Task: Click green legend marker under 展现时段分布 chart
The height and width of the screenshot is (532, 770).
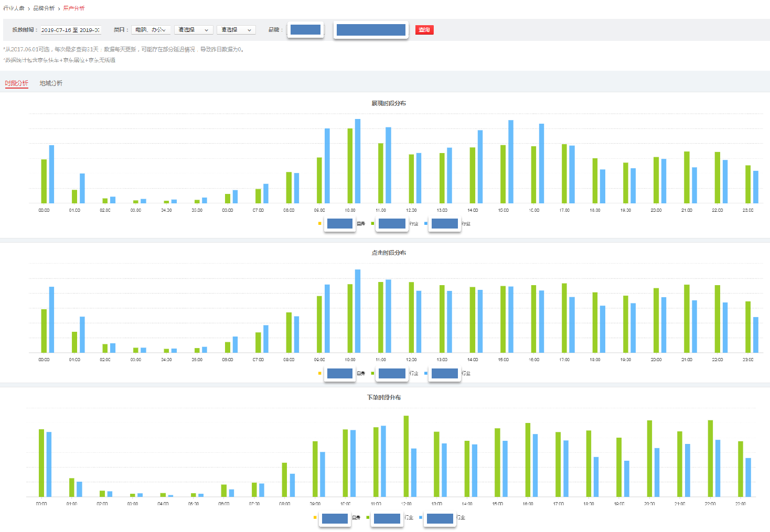Action: pos(372,224)
